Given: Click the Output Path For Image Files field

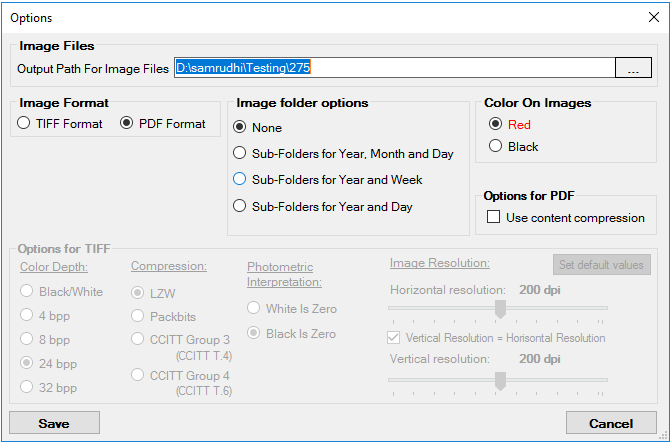Looking at the screenshot, I should pos(393,68).
